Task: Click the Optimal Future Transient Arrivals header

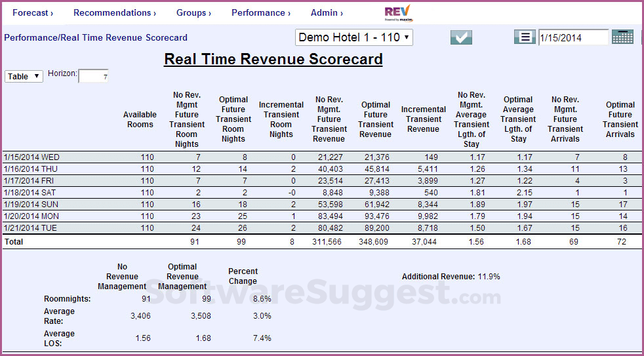Action: [x=620, y=119]
